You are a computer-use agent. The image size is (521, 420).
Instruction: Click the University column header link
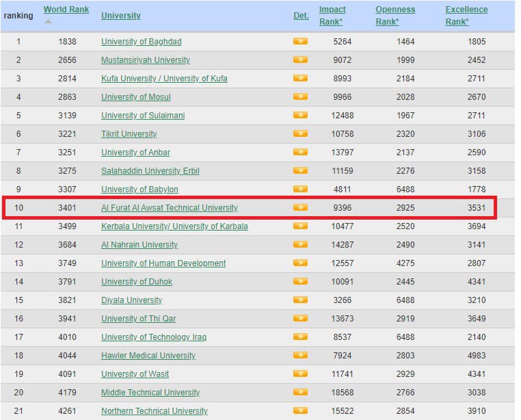point(120,15)
